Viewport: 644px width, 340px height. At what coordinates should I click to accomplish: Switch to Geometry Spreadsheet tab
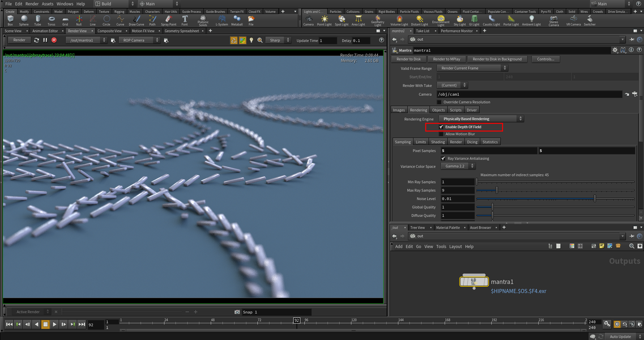182,31
